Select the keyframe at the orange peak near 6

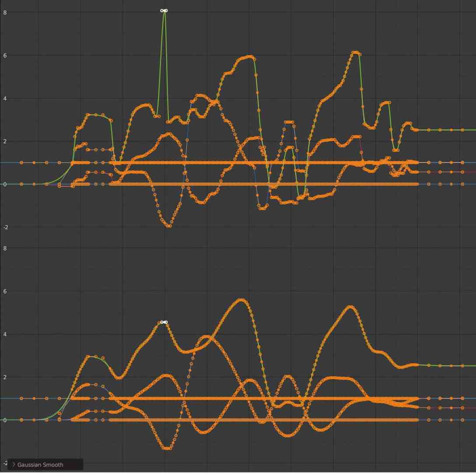247,56
